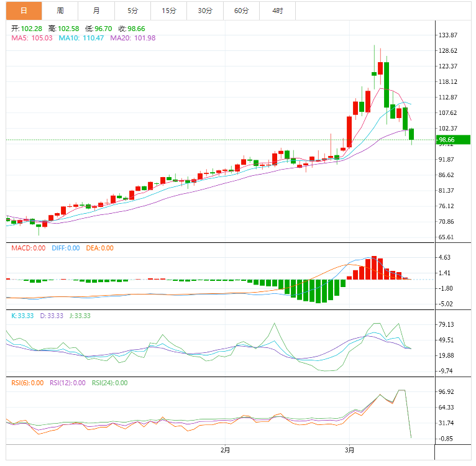
Task: Click the 3月 date axis marker
Action: (x=350, y=450)
